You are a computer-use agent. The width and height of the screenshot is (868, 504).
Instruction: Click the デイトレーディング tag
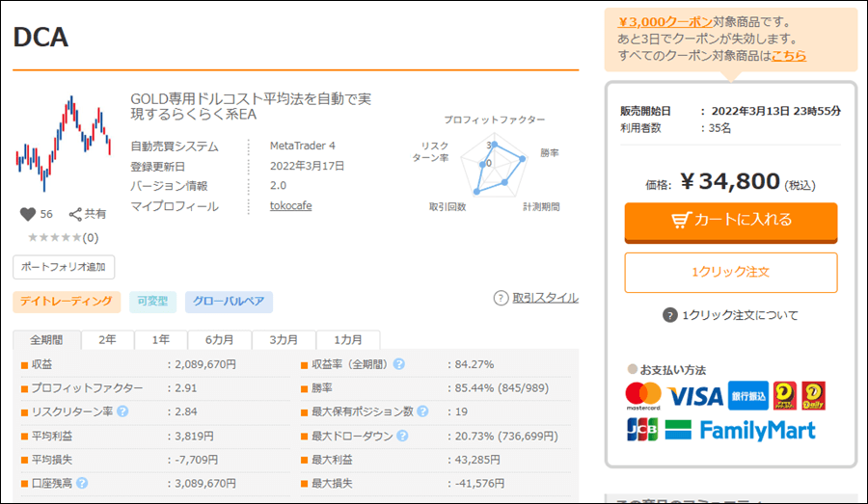(67, 303)
